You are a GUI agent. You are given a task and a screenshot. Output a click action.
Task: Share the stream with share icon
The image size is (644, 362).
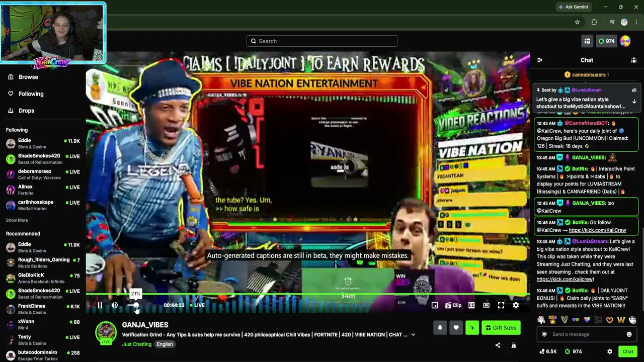pyautogui.click(x=498, y=345)
